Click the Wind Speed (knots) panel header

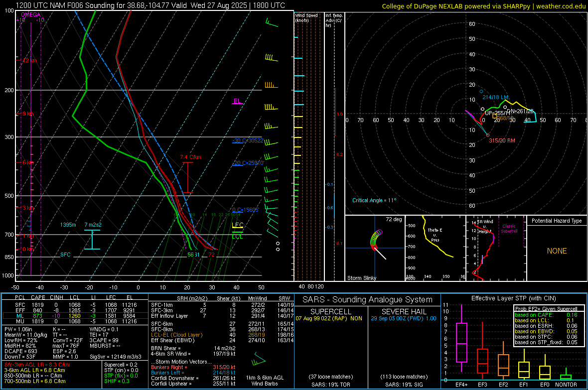point(306,17)
